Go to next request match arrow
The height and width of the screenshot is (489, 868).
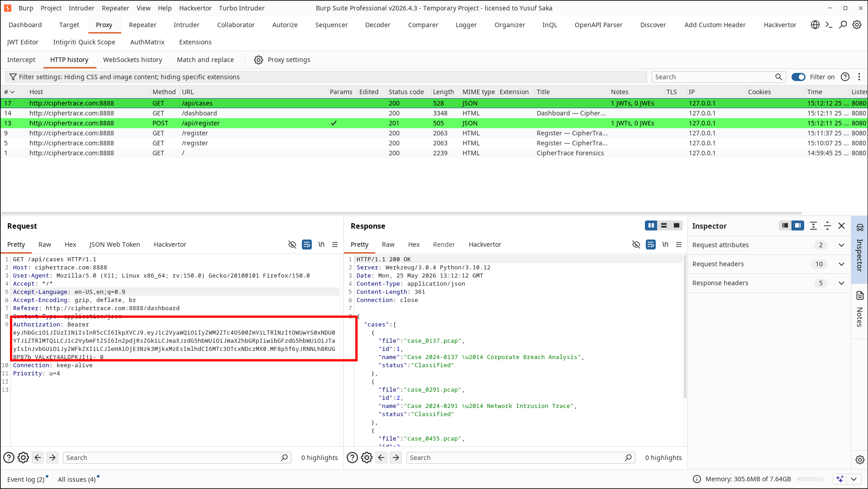(52, 458)
